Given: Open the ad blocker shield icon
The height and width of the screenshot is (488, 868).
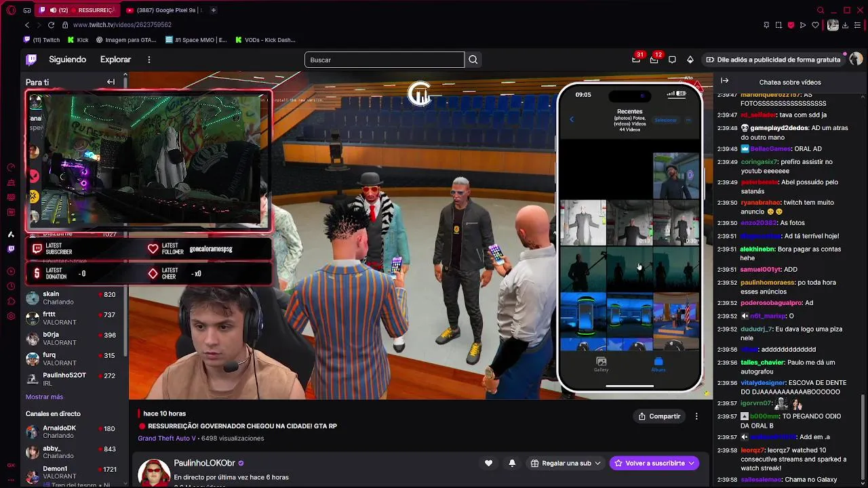Looking at the screenshot, I should pyautogui.click(x=791, y=25).
